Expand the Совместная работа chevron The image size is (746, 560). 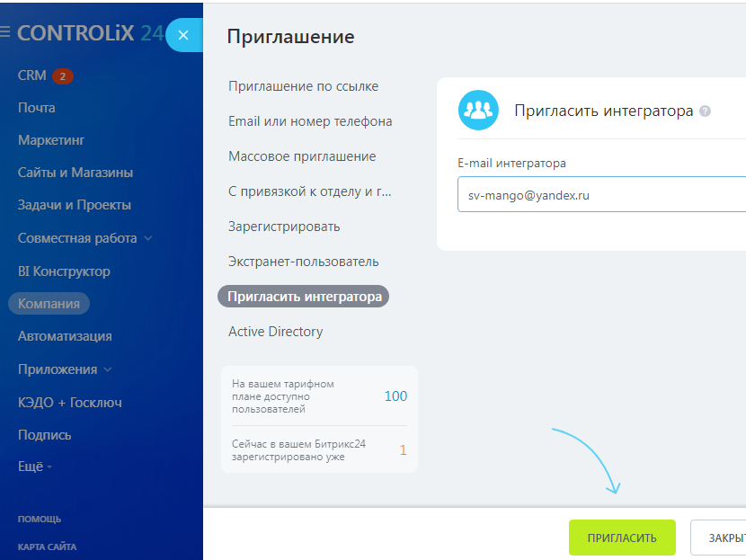148,238
